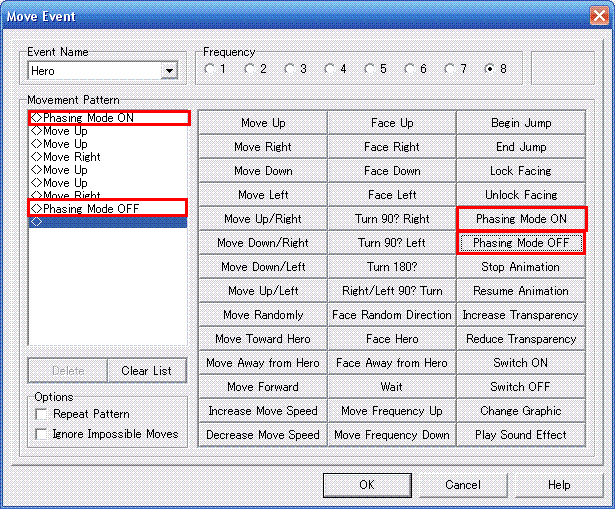Click the Phasing Mode ON button

520,219
